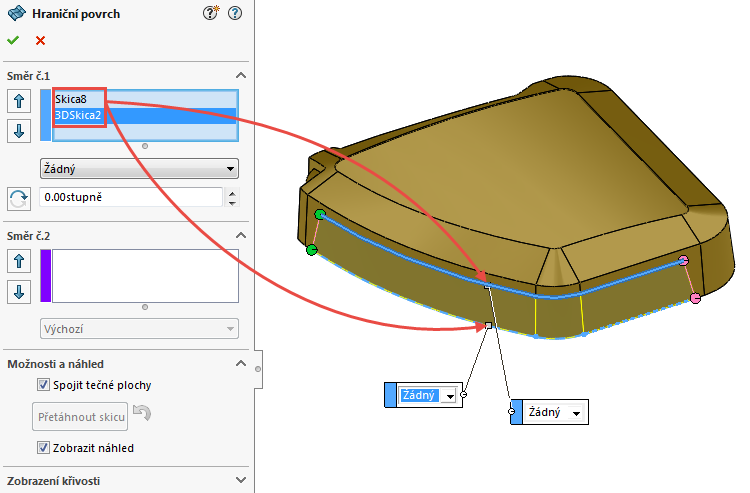This screenshot has width=750, height=493.
Task: Select Skica8 in the Směr č.1 list
Action: click(145, 99)
